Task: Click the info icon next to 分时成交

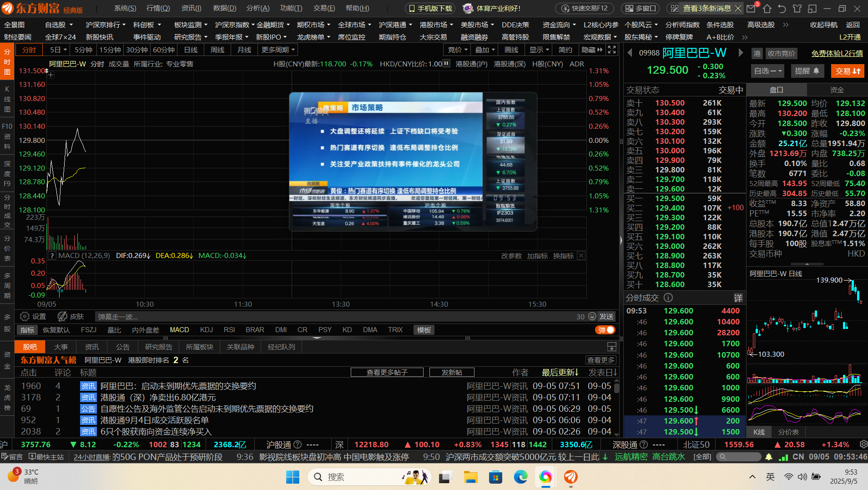Action: pyautogui.click(x=668, y=298)
